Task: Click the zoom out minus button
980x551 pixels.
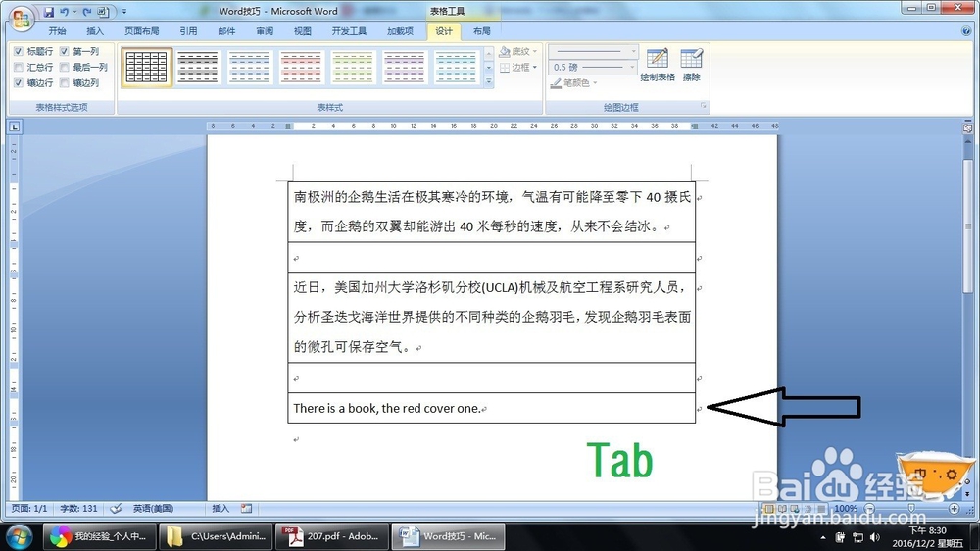Action: [869, 509]
